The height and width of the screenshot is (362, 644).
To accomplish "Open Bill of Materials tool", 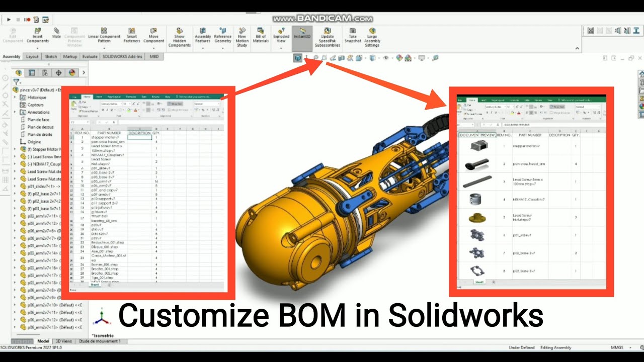I will click(x=261, y=35).
